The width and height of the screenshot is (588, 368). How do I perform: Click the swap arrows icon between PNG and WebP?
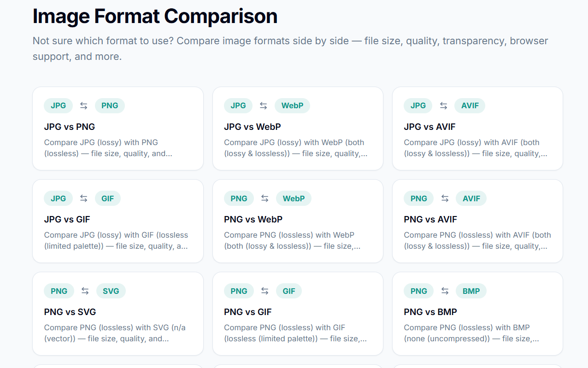point(265,198)
